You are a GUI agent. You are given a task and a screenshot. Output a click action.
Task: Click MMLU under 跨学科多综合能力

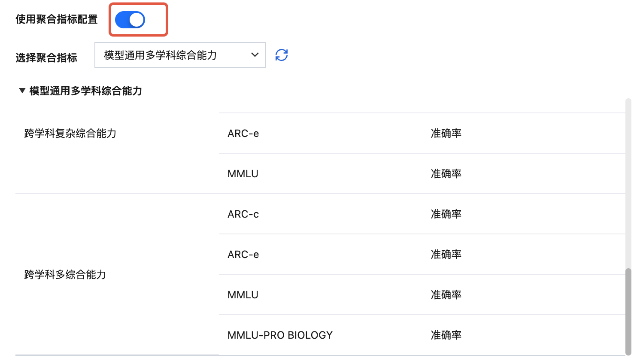243,295
